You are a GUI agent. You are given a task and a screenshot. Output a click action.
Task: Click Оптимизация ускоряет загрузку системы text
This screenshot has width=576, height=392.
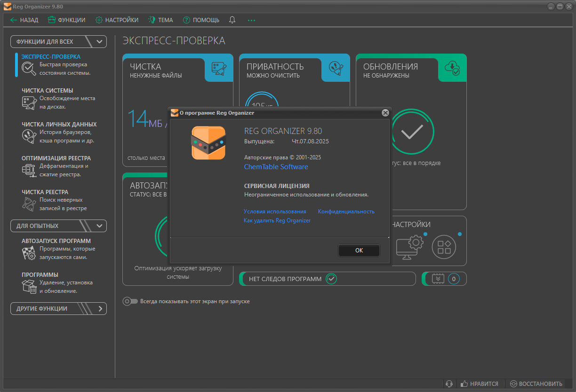point(178,273)
